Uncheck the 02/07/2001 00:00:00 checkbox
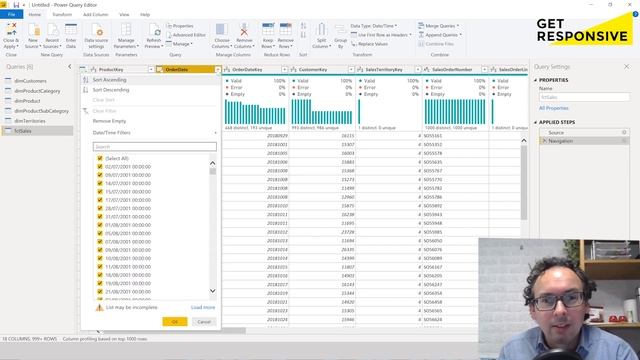The image size is (640, 360). (100, 167)
